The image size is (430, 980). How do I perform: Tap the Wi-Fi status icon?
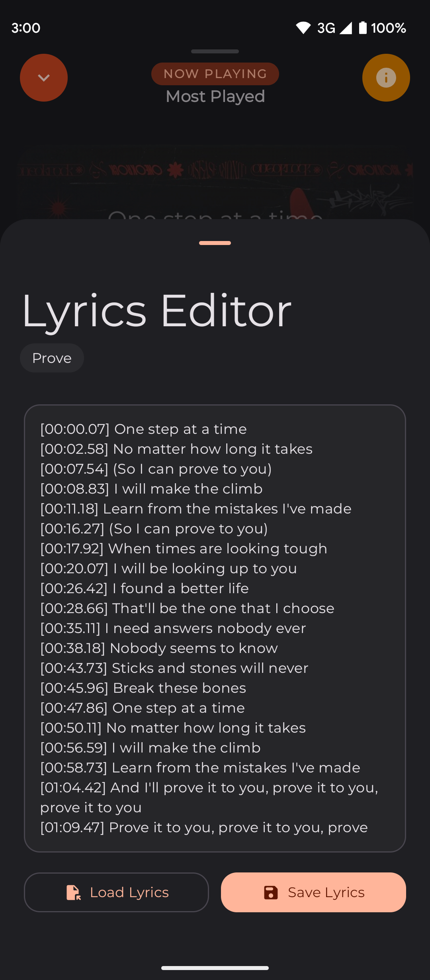(x=304, y=27)
